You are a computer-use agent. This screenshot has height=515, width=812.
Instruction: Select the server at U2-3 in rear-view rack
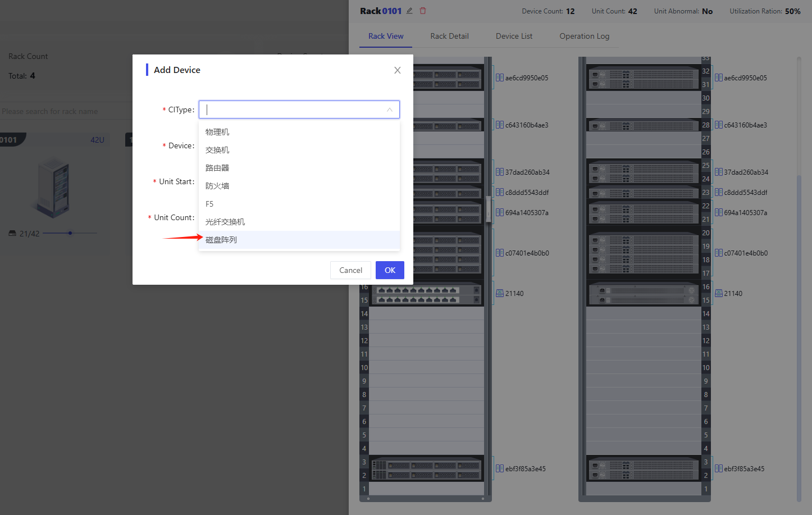pyautogui.click(x=644, y=469)
